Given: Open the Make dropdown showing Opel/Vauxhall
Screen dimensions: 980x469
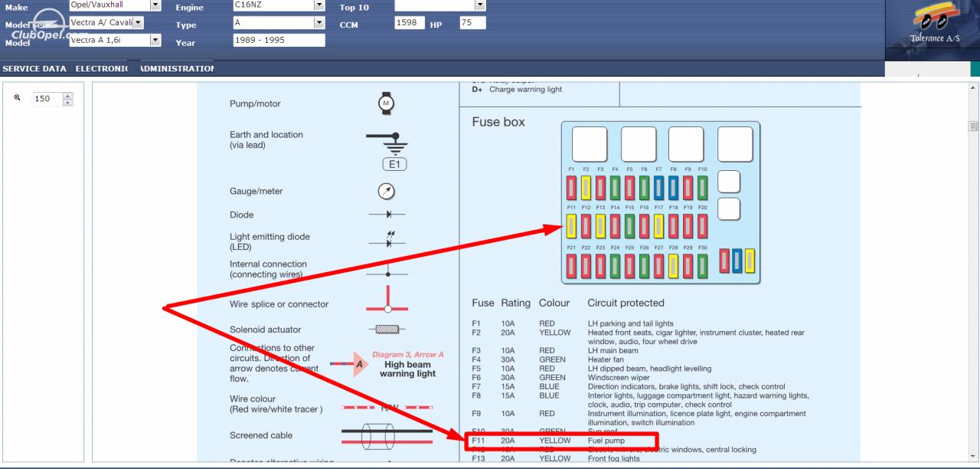Looking at the screenshot, I should pyautogui.click(x=155, y=5).
